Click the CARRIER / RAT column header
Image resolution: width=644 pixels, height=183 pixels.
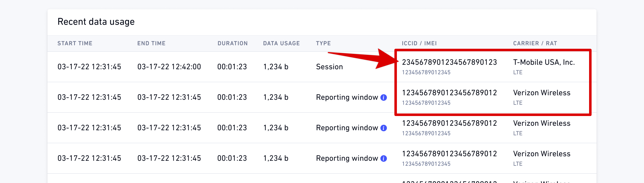(535, 43)
